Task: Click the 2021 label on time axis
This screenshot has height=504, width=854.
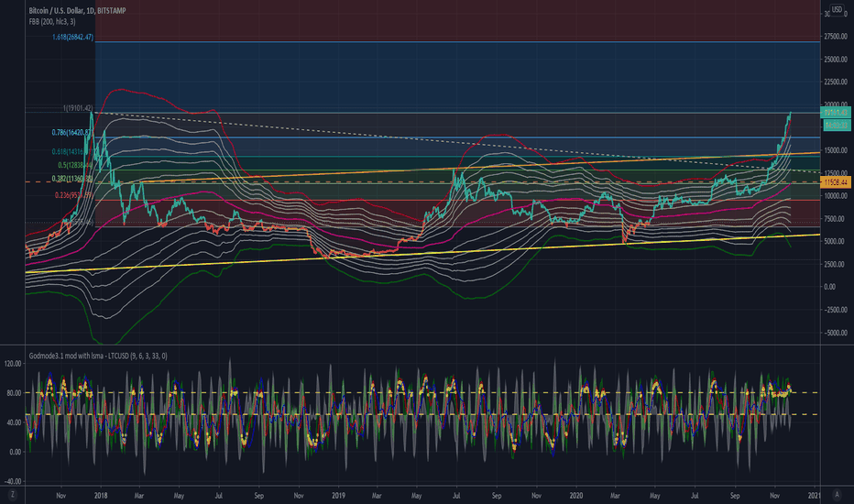Action: (x=815, y=496)
